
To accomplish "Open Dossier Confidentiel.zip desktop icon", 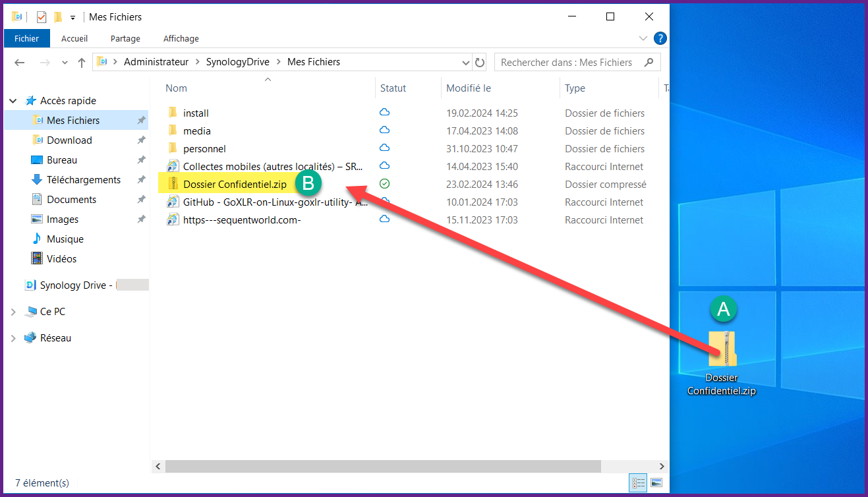I will pos(722,349).
